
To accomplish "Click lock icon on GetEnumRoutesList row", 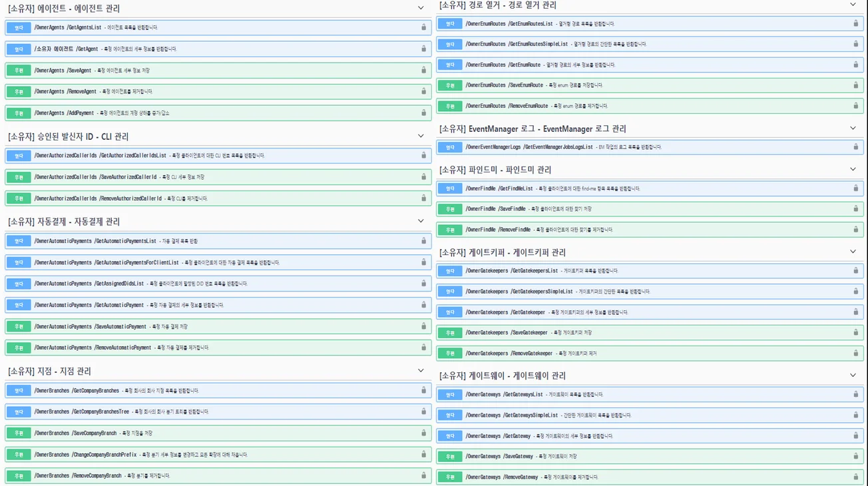I will coord(856,23).
